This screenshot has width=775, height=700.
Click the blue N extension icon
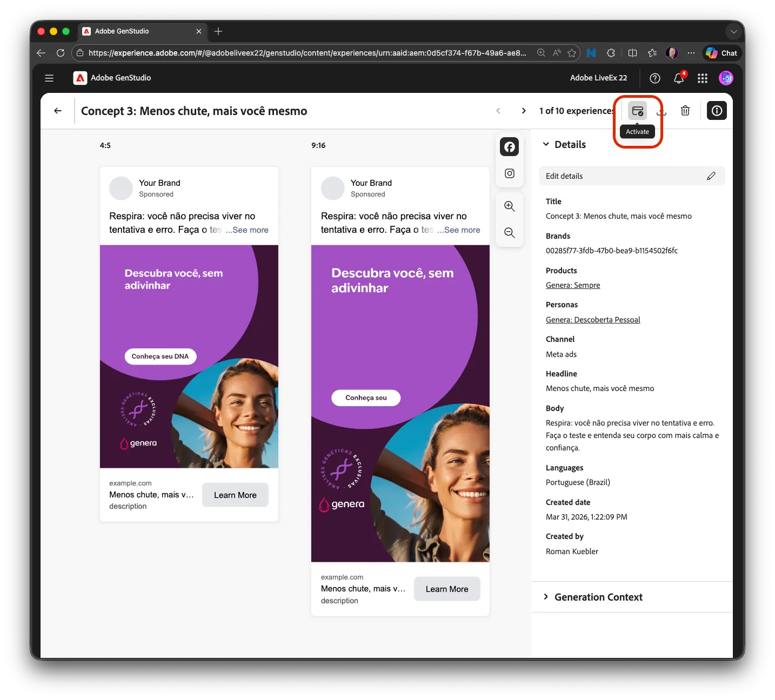[x=591, y=53]
